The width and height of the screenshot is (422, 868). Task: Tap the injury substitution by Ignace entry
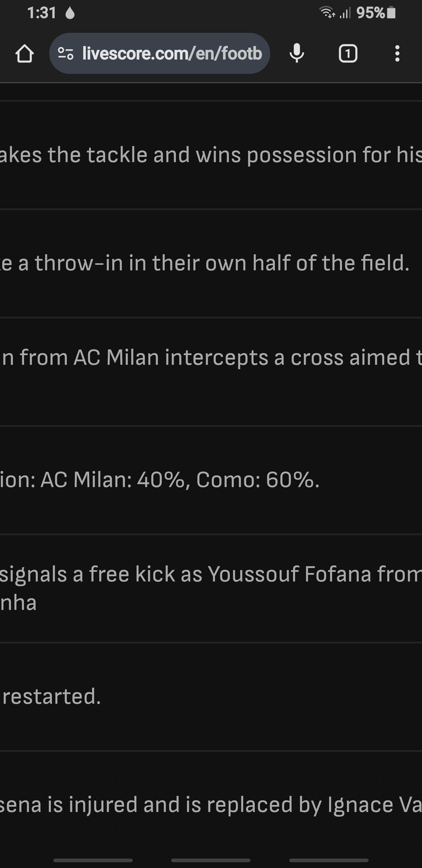pos(211,804)
